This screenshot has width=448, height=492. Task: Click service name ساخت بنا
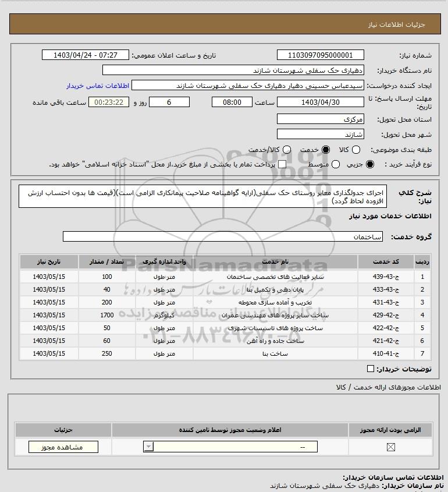[x=275, y=353]
